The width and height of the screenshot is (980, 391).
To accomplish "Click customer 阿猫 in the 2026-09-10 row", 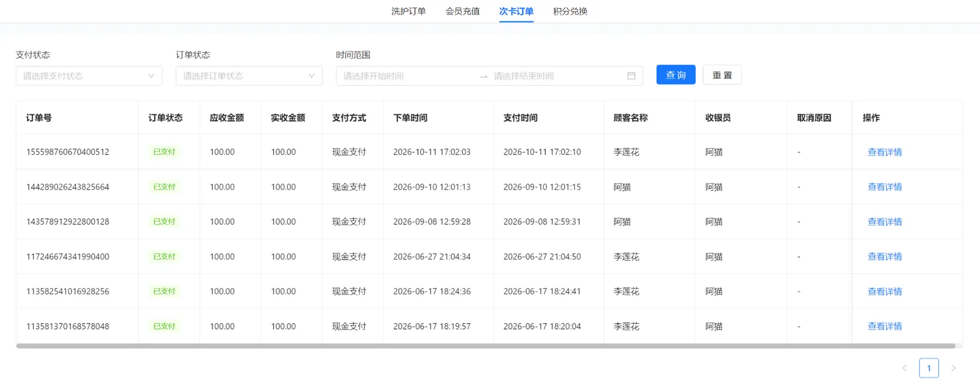I will (622, 187).
